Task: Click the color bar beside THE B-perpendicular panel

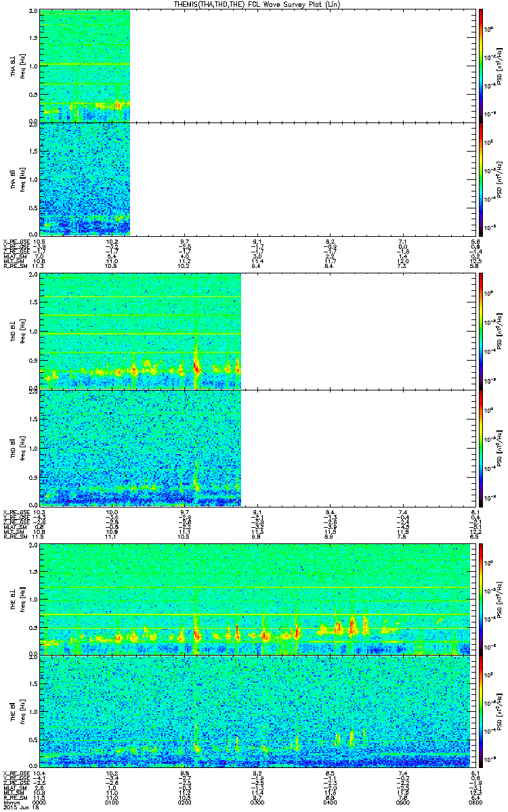Action: (x=480, y=599)
